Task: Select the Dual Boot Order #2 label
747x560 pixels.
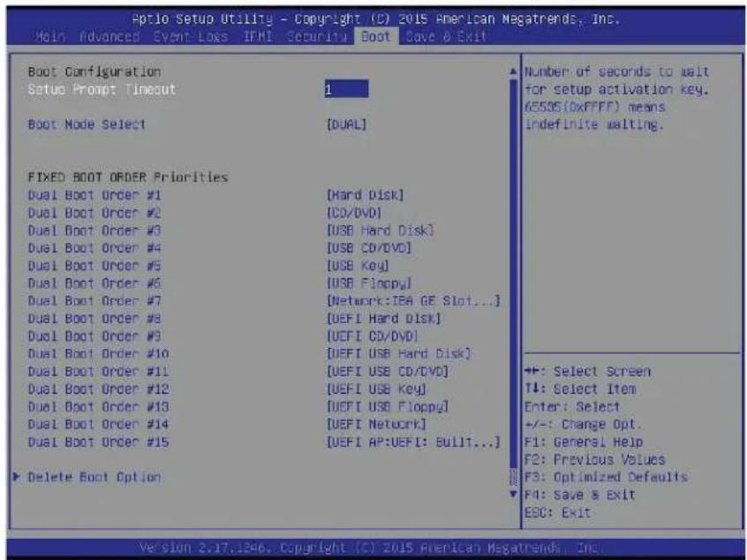Action: [94, 213]
